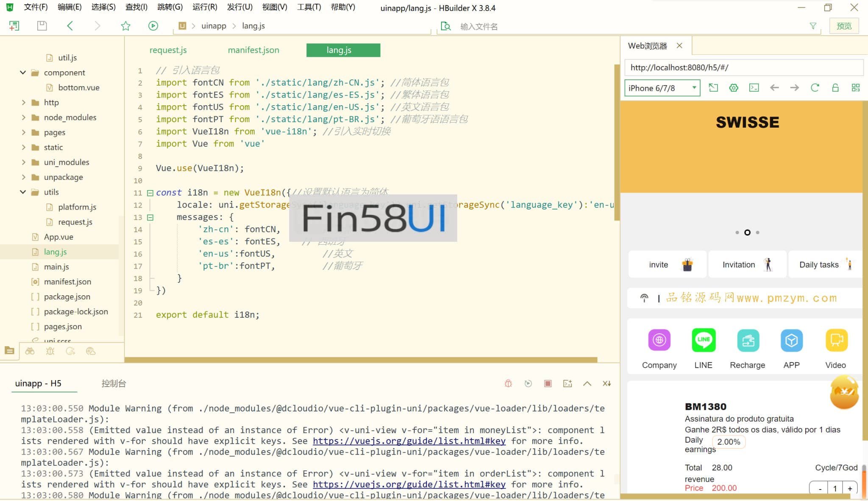Click the browser refresh icon
The height and width of the screenshot is (501, 868).
coord(815,88)
